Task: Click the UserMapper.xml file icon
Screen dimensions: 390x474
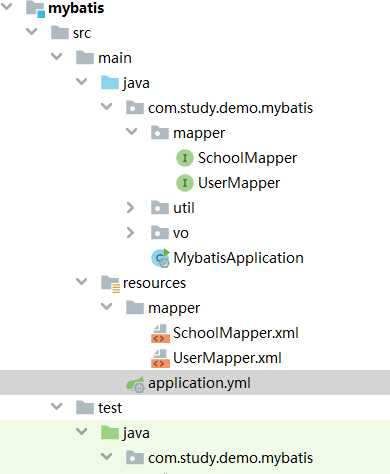Action: pos(160,358)
